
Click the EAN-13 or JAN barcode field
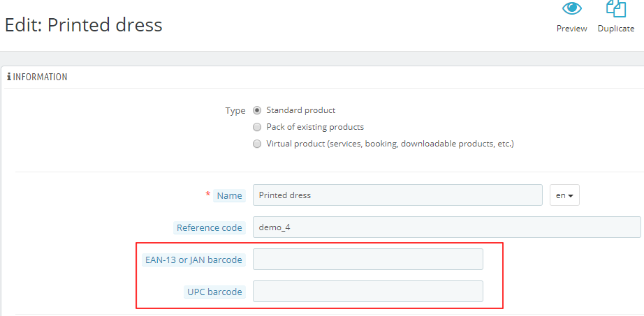point(368,259)
